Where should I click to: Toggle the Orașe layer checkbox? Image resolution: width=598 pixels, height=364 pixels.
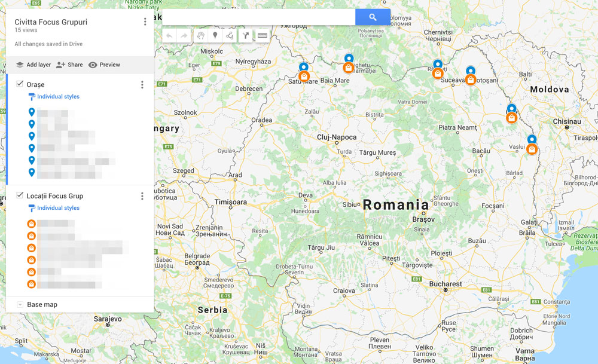pos(20,84)
